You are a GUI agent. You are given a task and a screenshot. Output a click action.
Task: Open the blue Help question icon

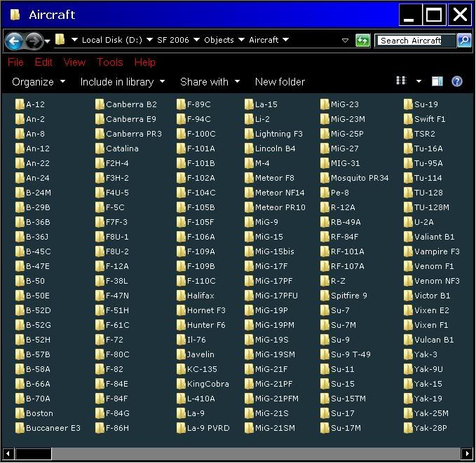pyautogui.click(x=457, y=81)
